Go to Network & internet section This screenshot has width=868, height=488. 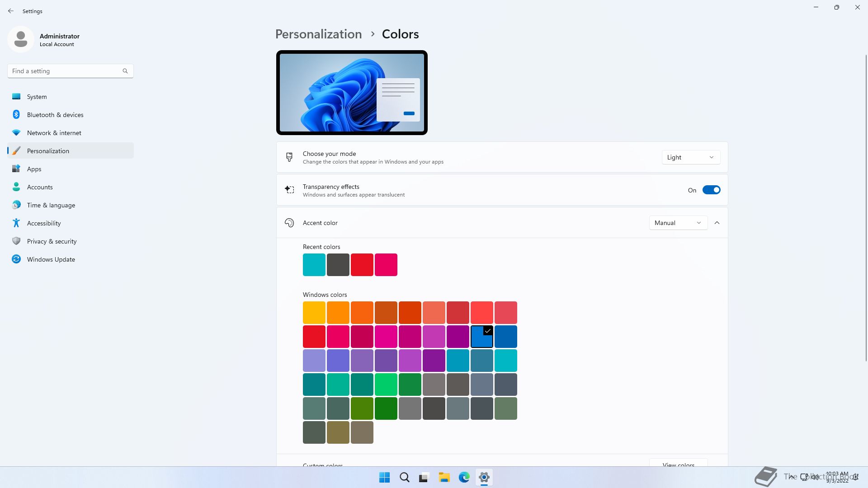pyautogui.click(x=54, y=133)
